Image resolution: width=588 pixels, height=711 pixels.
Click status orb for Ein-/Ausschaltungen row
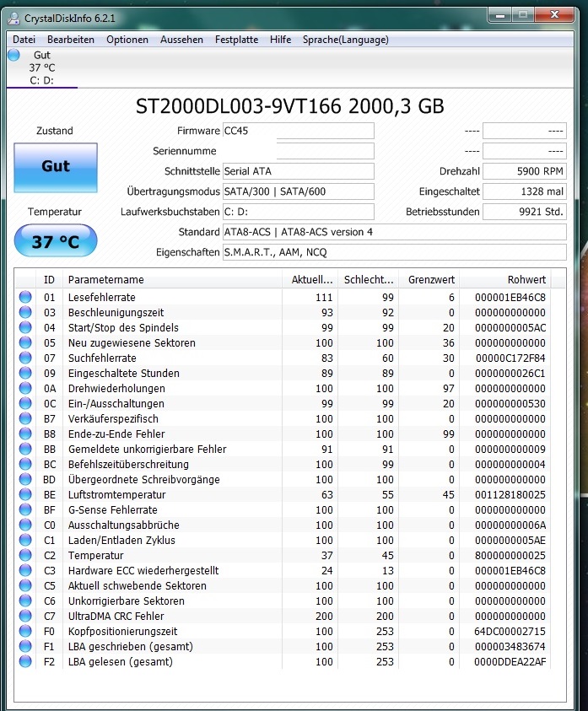(25, 403)
